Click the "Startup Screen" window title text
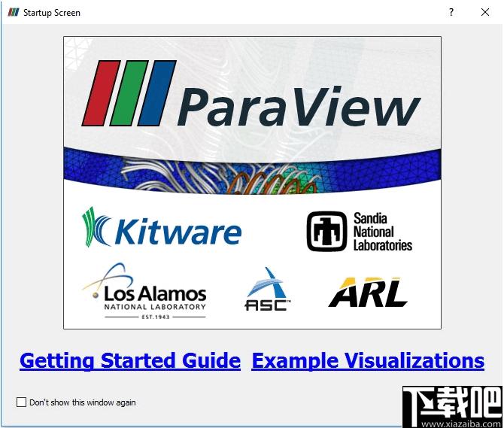504x428 pixels. [x=52, y=13]
